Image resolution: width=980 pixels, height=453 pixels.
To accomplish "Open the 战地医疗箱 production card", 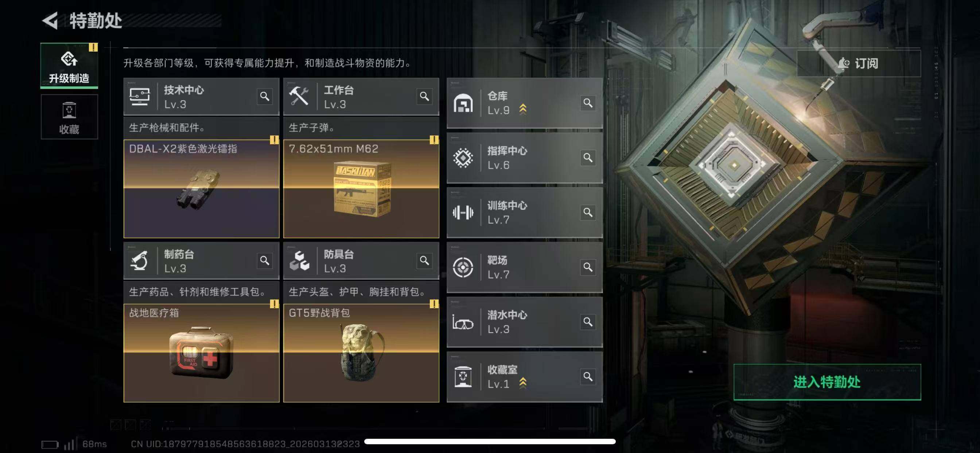I will click(201, 353).
